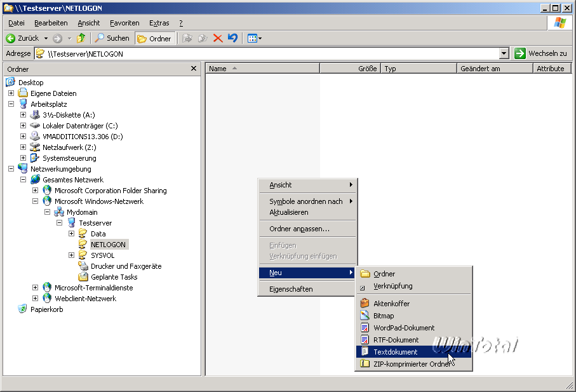Create new WordPad-Dokument from submenu

413,328
